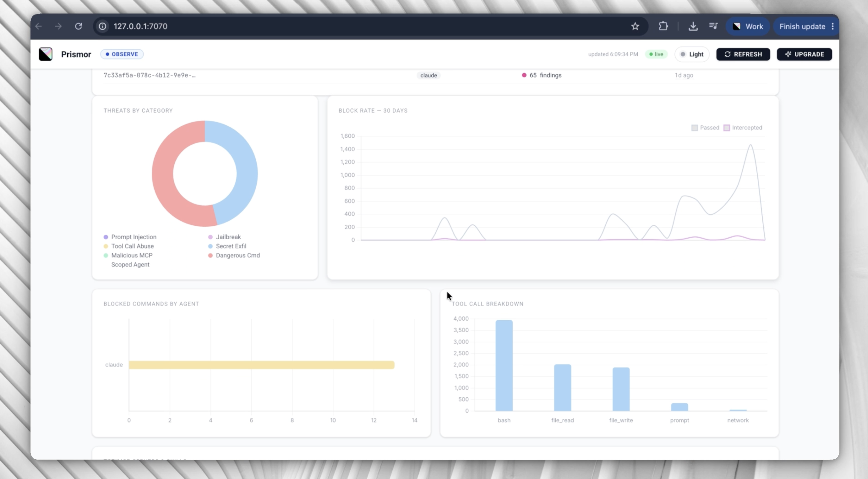View site information icon in address bar

(102, 26)
